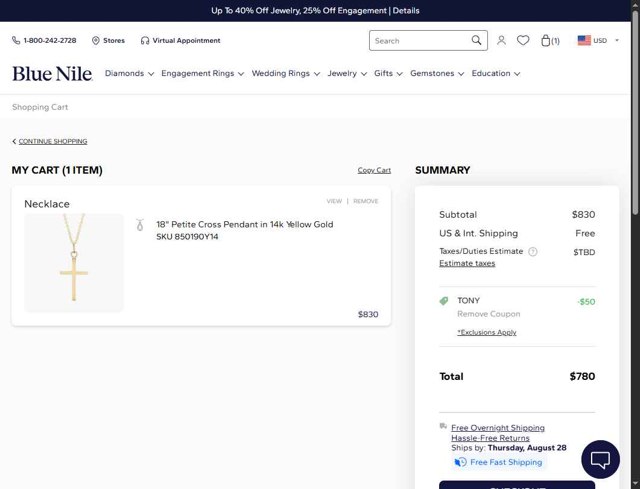
Task: Click the Stores location pin icon
Action: pos(96,40)
